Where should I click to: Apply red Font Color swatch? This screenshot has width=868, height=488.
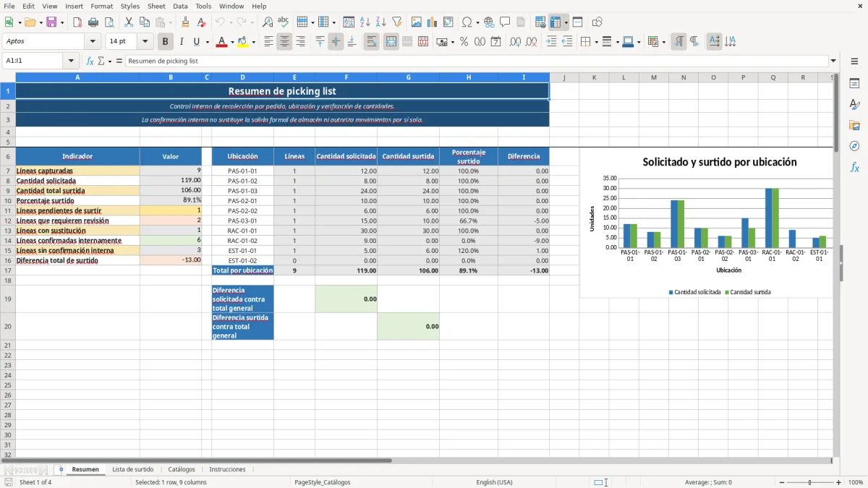coord(221,42)
